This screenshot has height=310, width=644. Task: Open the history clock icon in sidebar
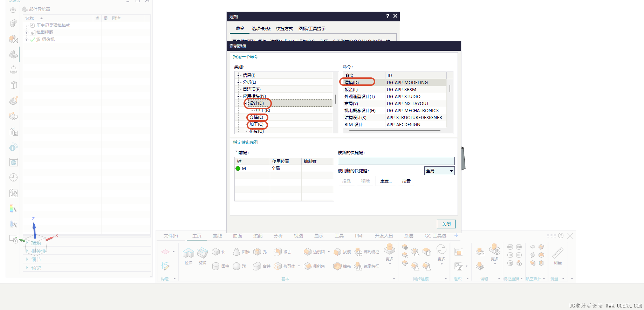tap(13, 178)
